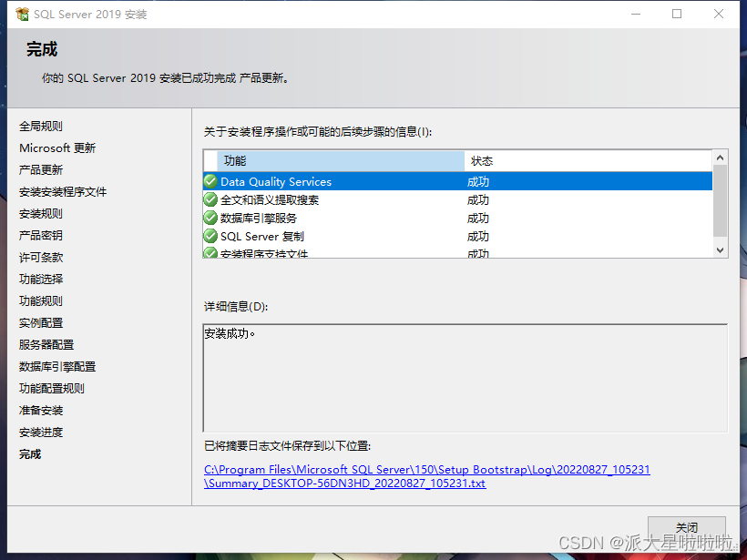This screenshot has width=747, height=560.
Task: Select the SQL Server 复制 feature row
Action: tap(458, 236)
